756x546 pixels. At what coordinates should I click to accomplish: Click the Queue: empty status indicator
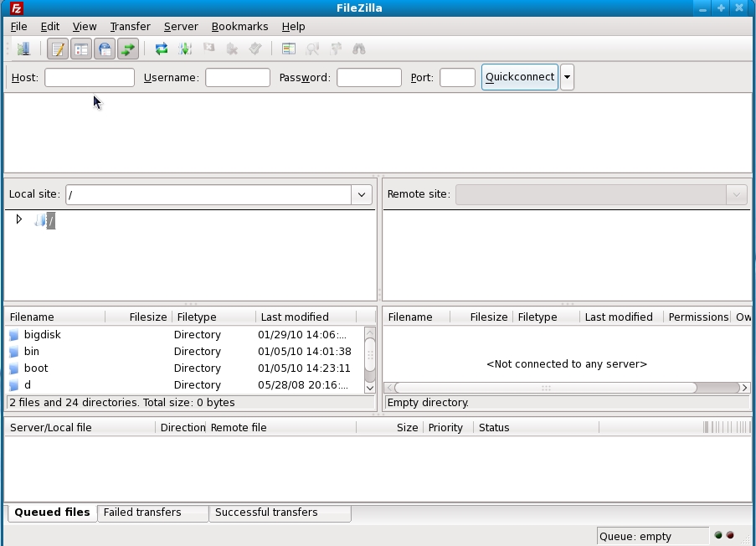(652, 536)
